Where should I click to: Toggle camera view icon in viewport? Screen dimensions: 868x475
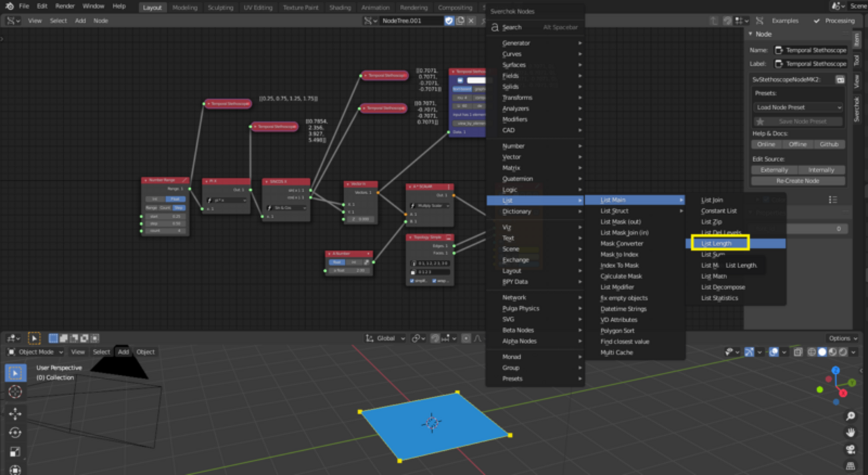tap(851, 449)
